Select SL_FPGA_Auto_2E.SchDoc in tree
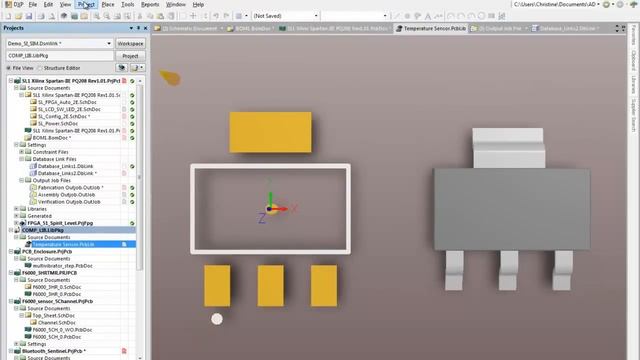 point(67,102)
